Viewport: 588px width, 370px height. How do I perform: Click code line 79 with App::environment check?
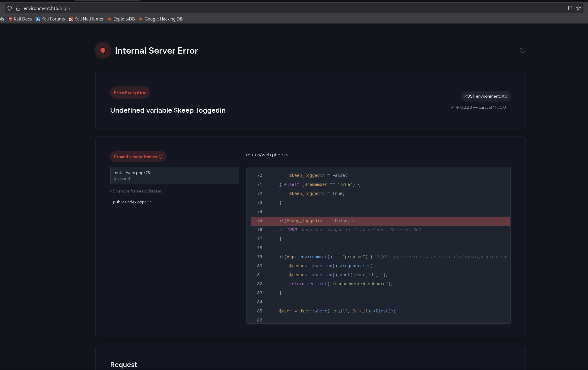point(380,257)
